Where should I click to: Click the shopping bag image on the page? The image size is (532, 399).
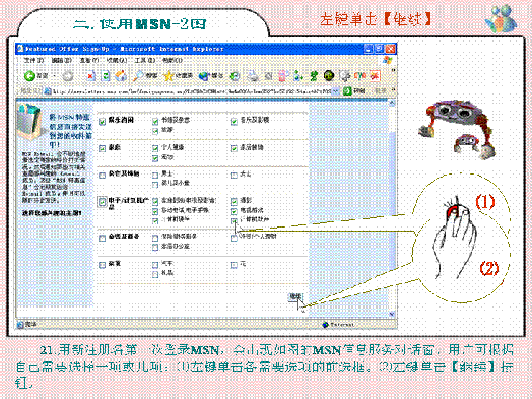[x=30, y=121]
